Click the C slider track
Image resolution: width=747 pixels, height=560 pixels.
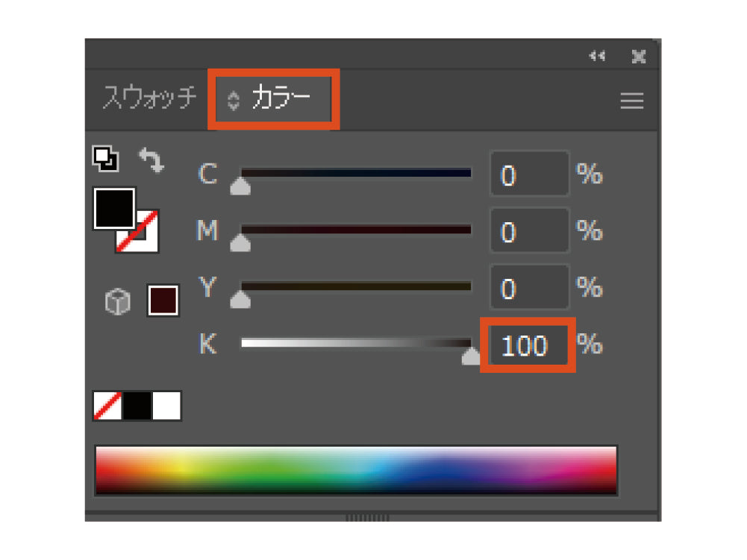[x=357, y=173]
